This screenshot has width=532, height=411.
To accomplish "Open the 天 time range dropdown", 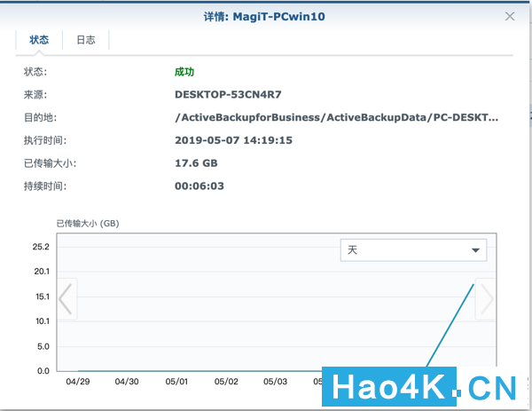I will pos(413,250).
